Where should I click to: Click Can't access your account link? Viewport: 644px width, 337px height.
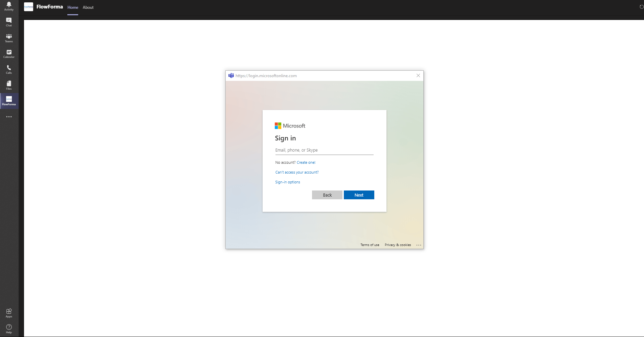coord(297,172)
